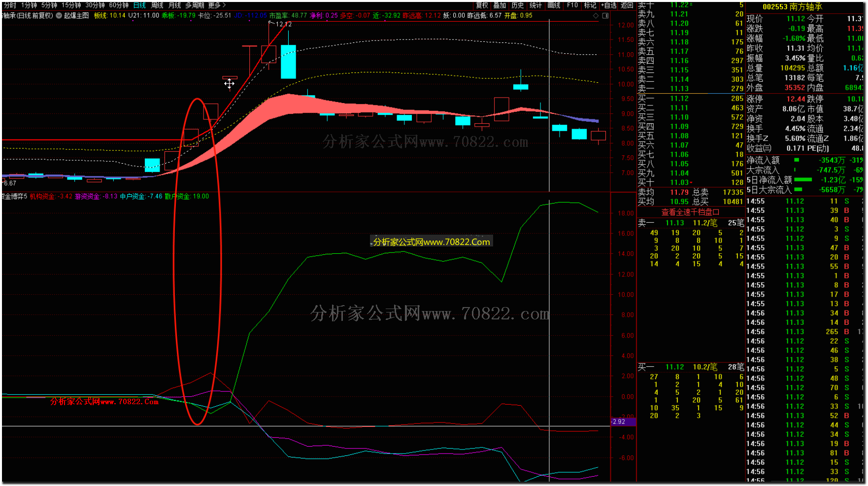Viewport: 868px width, 486px height.
Task: Select the 30分钟 period tab
Action: [x=95, y=5]
